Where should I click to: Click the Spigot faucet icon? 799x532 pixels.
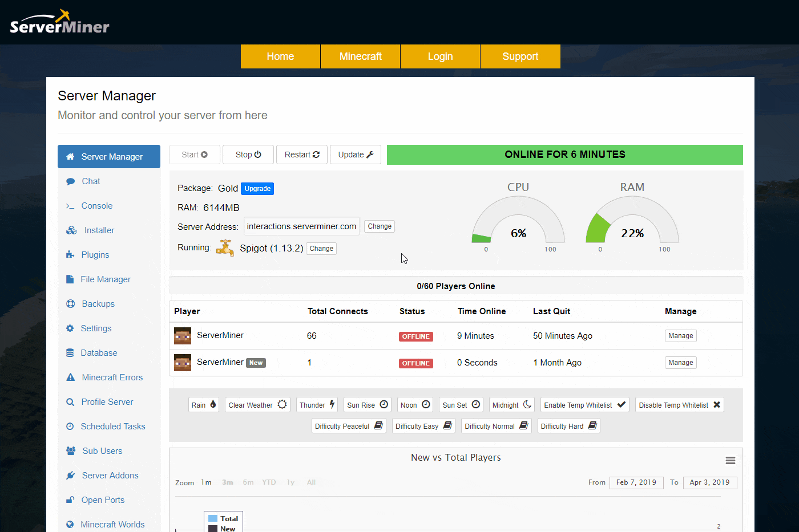click(225, 248)
